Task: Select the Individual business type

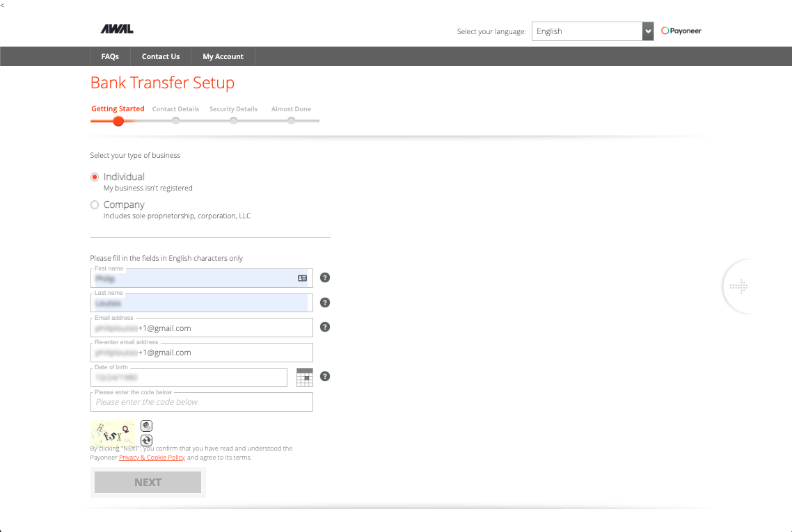Action: point(95,177)
